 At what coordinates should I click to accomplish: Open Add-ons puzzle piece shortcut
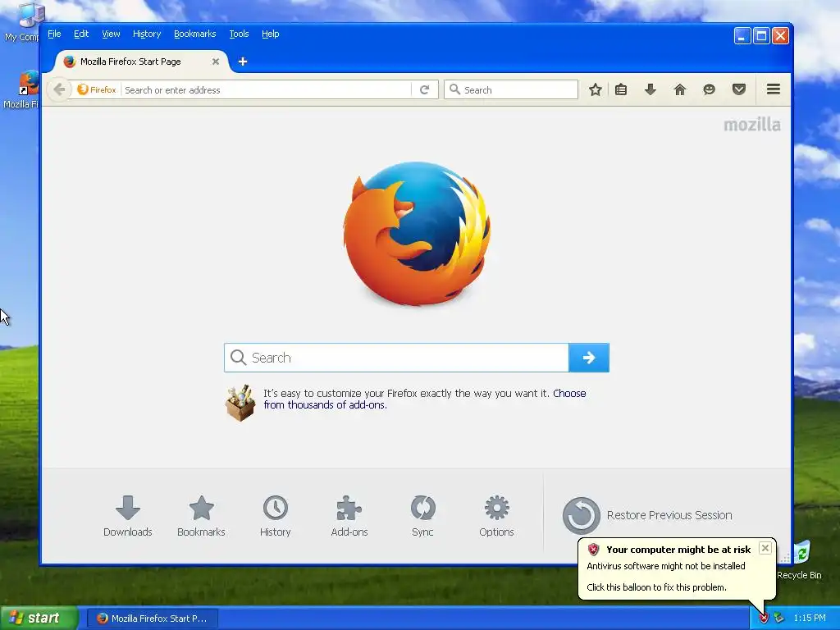coord(349,517)
